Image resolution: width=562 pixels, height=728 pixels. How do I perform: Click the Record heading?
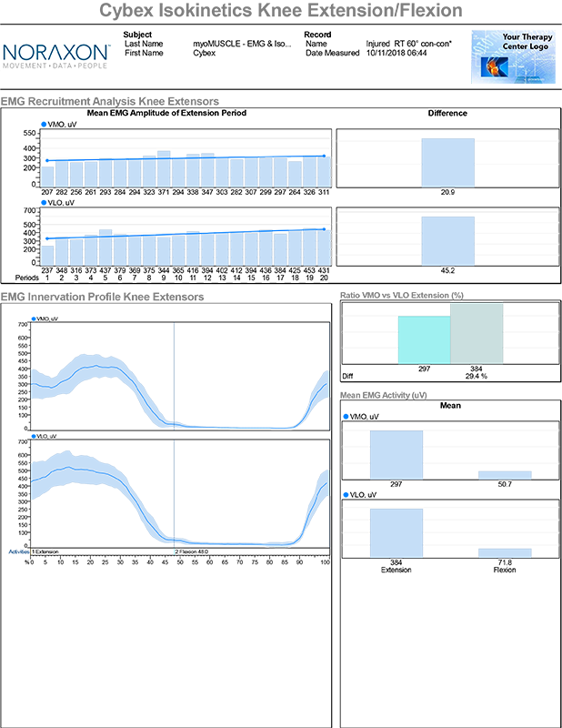(x=317, y=35)
